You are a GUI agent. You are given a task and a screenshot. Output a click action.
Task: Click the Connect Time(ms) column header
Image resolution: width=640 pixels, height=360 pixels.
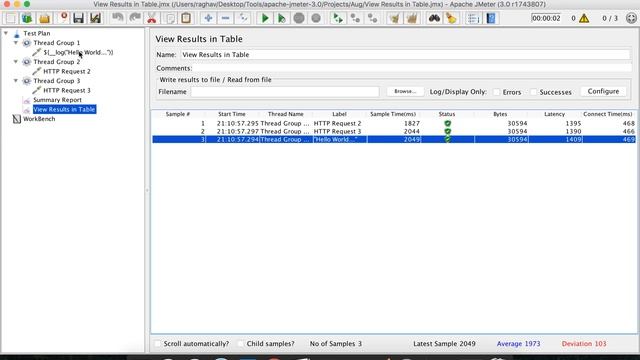tap(608, 114)
